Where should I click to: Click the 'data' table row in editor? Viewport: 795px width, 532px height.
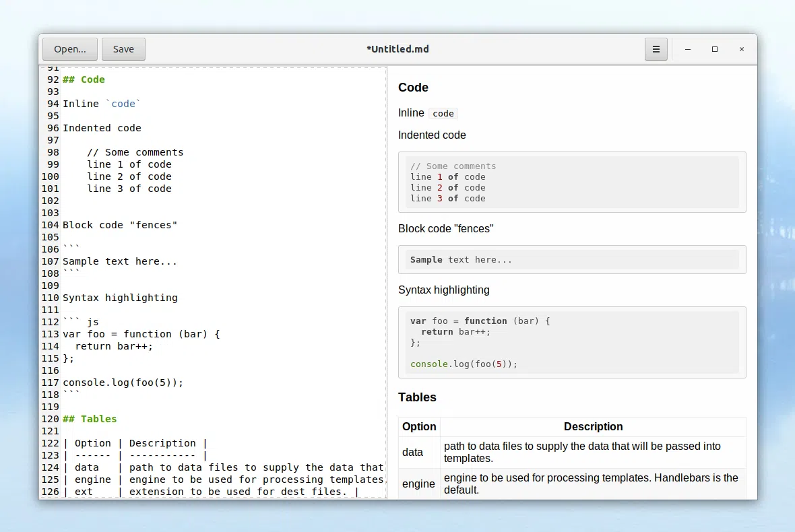point(224,467)
